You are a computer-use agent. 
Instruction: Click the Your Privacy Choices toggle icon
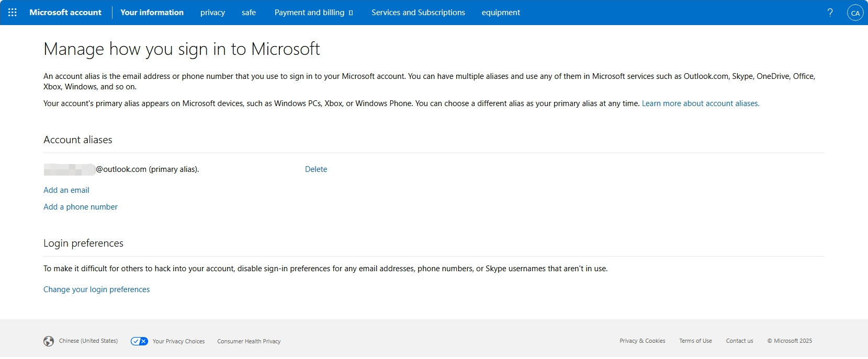point(139,341)
